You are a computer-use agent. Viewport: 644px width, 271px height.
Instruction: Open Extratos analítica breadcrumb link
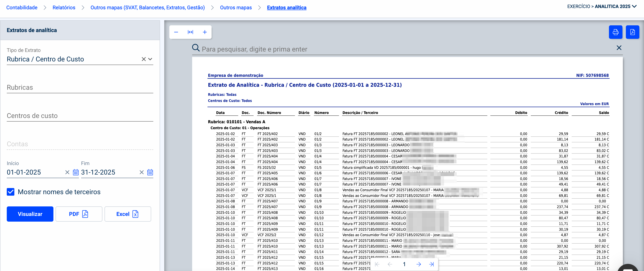coord(287,8)
